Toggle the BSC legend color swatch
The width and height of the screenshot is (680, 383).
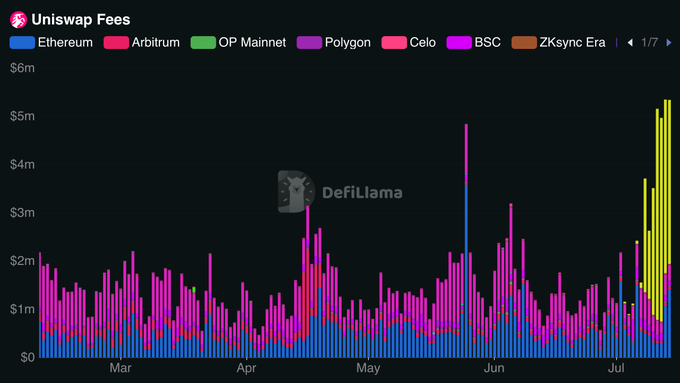point(459,43)
